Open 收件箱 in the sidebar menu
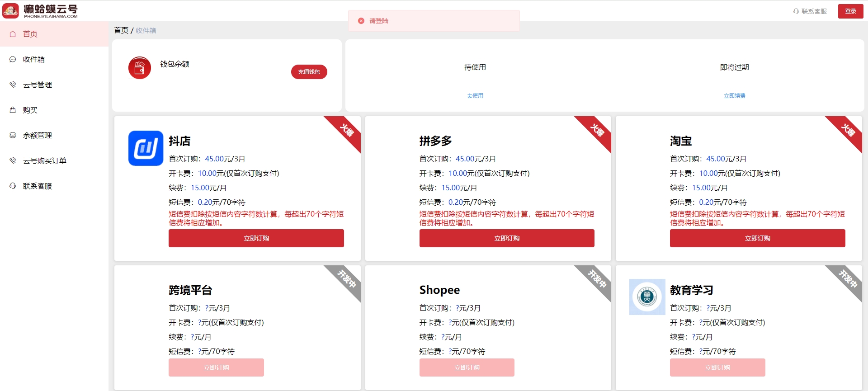This screenshot has height=391, width=868. tap(54, 59)
